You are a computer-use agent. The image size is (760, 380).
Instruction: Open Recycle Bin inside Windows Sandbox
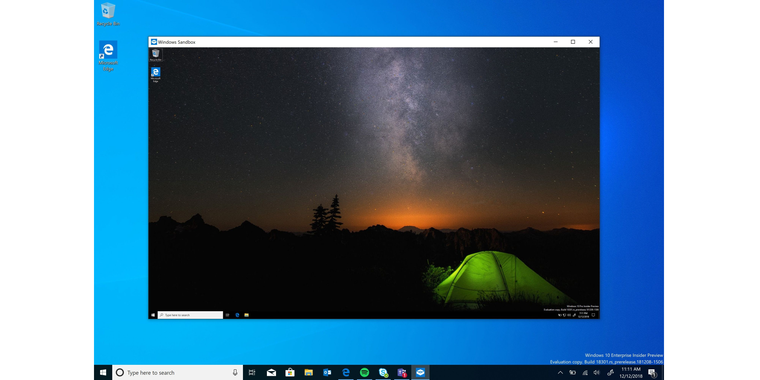pos(156,54)
